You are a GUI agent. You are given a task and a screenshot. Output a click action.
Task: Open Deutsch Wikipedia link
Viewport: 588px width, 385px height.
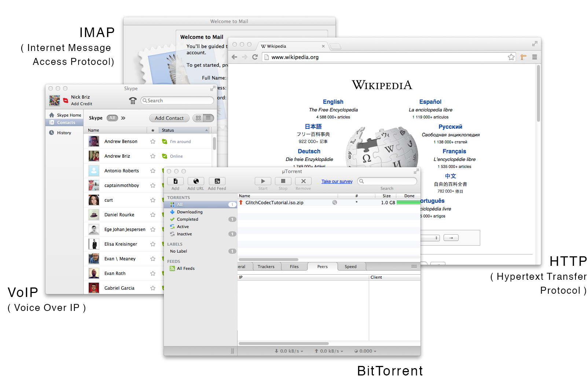309,151
